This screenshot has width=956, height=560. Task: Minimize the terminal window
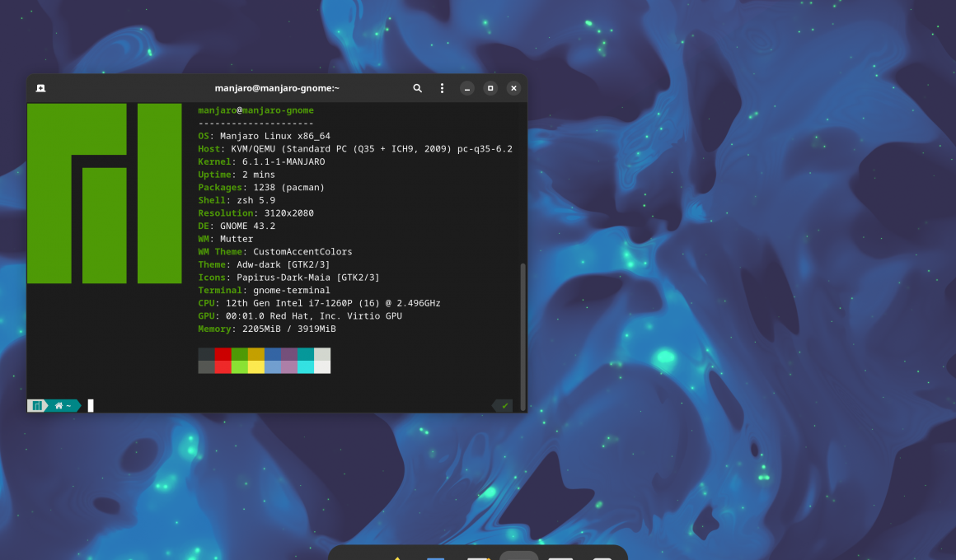[x=467, y=88]
